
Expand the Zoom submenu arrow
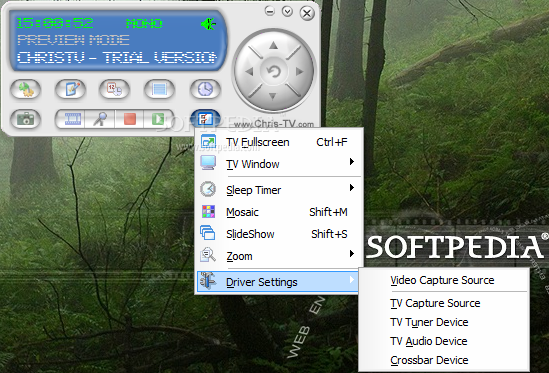pos(352,254)
